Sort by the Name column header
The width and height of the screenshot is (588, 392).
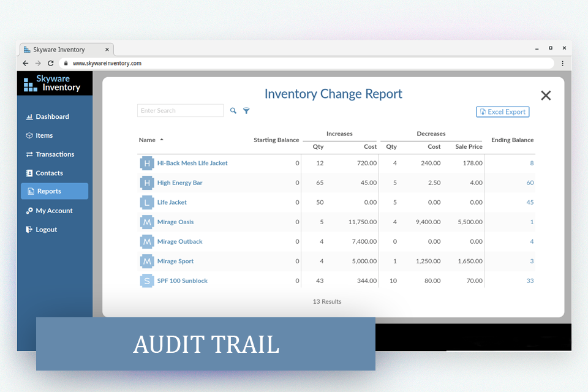tap(151, 140)
